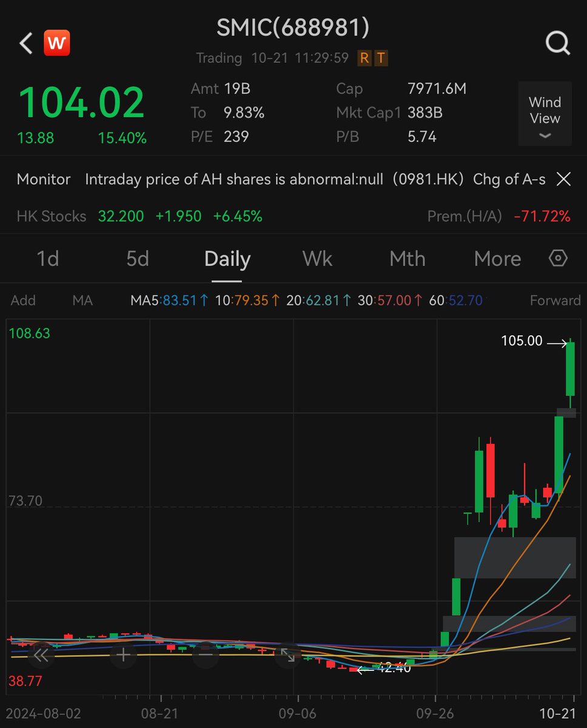
Task: Pan chart left with double-arrow button
Action: pos(41,655)
